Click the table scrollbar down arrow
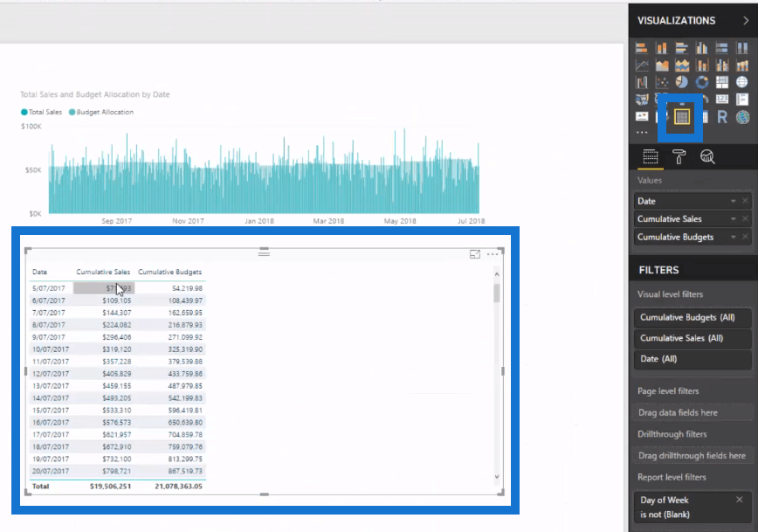758x532 pixels. point(497,477)
